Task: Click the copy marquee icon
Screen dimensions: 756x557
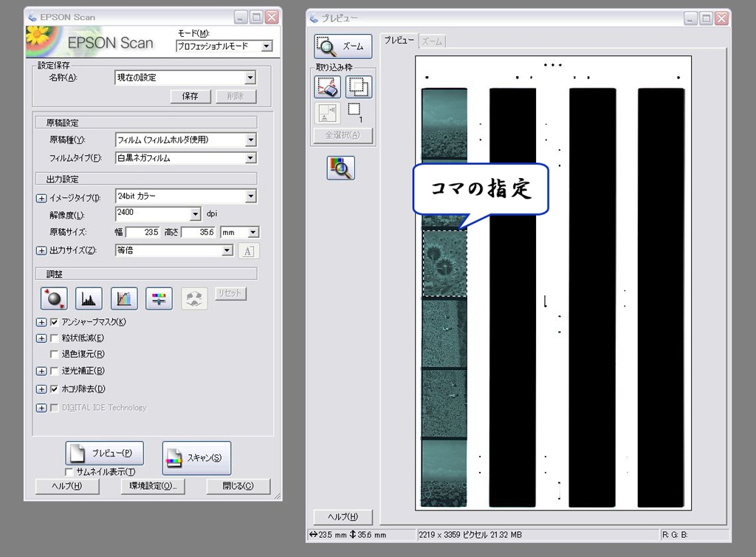Action: coord(358,87)
